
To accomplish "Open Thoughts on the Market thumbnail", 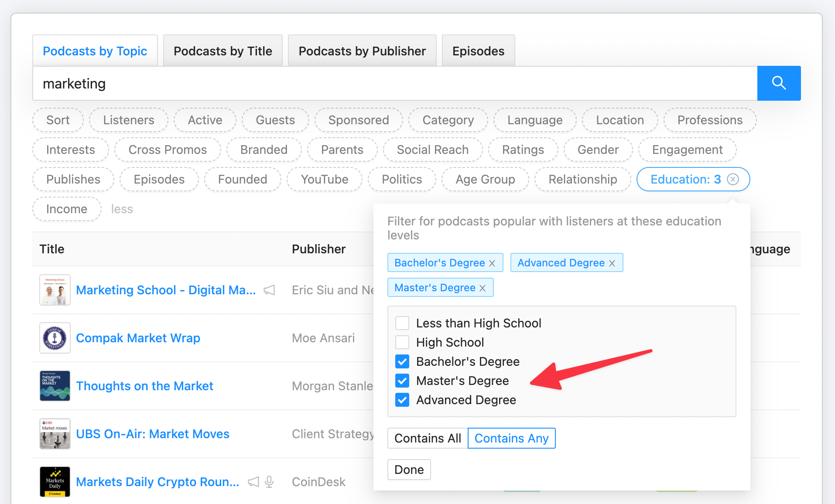I will (x=55, y=386).
